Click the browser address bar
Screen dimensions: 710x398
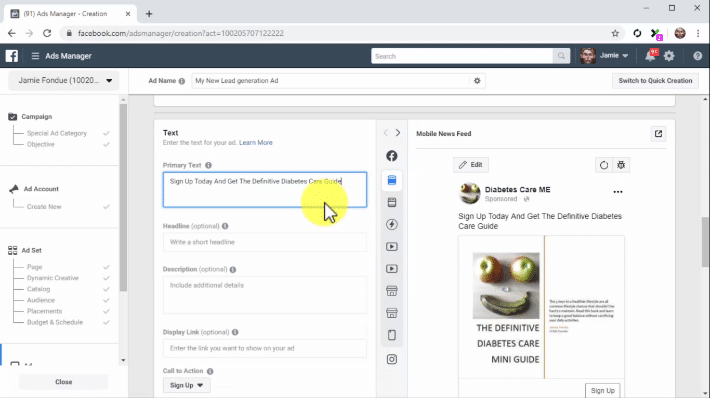coord(335,33)
